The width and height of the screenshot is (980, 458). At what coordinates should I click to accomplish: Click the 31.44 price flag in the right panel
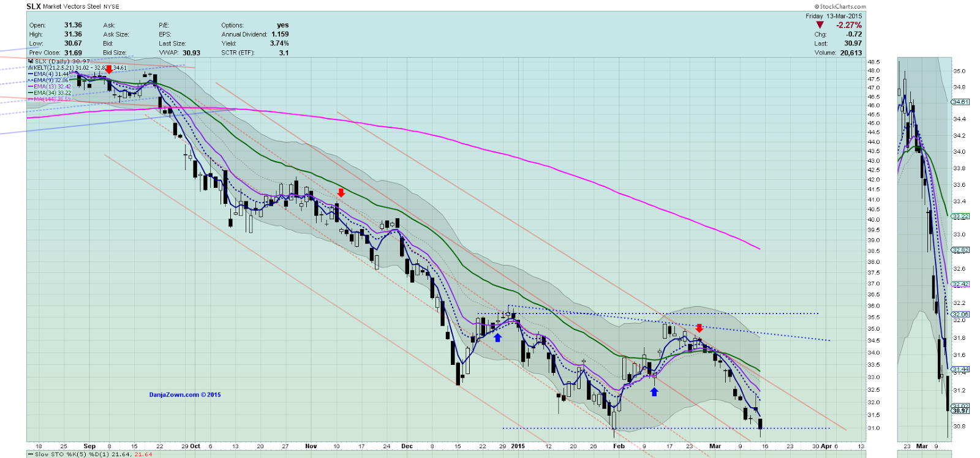tap(960, 369)
